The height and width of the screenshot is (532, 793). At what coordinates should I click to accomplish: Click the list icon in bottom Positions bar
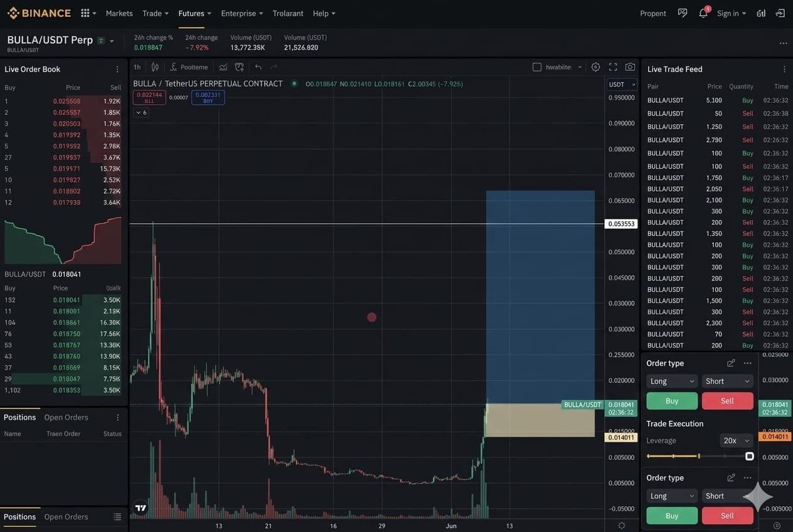click(x=117, y=517)
